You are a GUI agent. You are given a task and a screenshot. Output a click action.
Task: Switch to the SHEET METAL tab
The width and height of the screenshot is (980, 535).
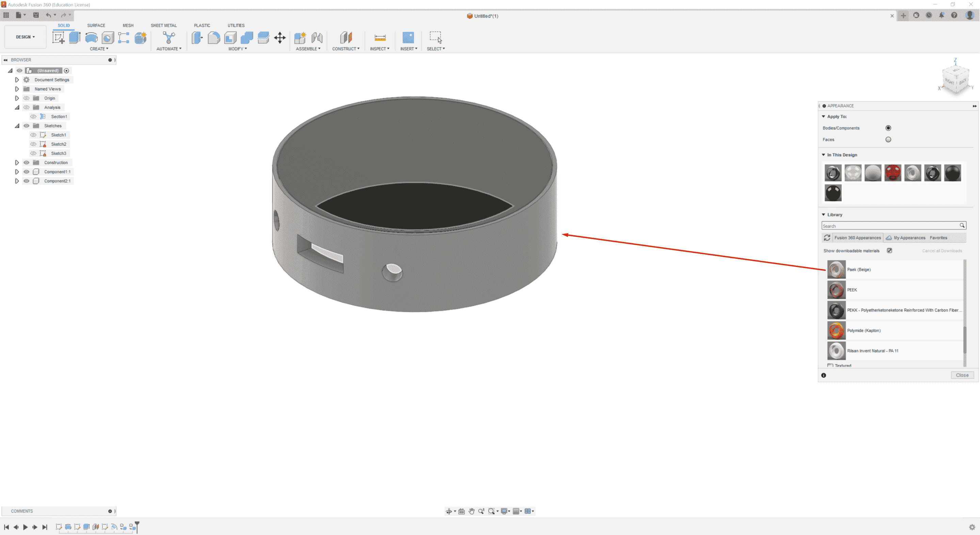click(164, 26)
